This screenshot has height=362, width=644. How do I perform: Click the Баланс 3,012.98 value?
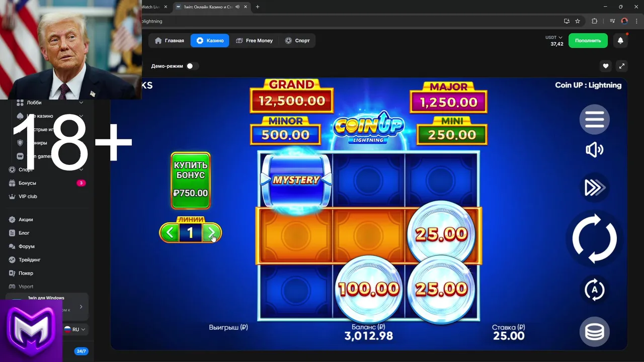369,336
